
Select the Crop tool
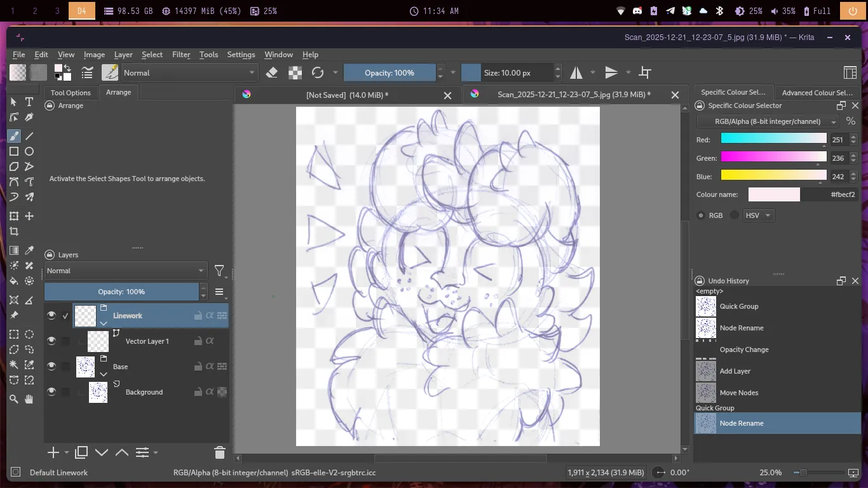pyautogui.click(x=14, y=232)
